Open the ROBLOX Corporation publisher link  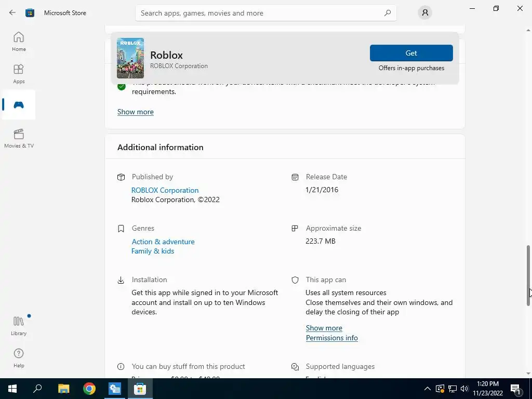pyautogui.click(x=165, y=190)
